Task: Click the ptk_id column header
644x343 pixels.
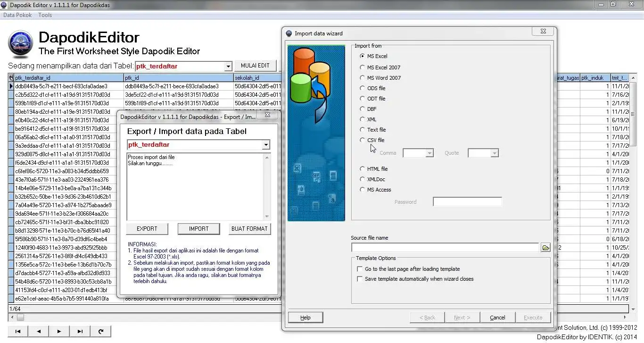Action: (179, 78)
